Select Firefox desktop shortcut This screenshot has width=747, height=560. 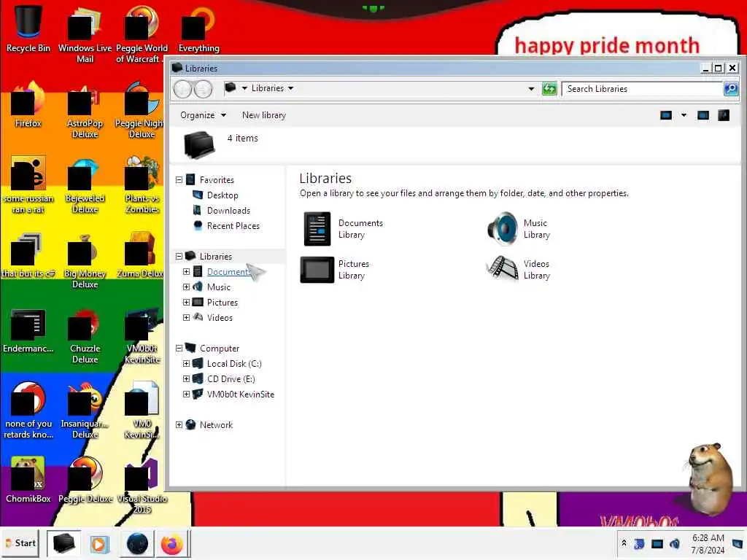click(x=28, y=105)
